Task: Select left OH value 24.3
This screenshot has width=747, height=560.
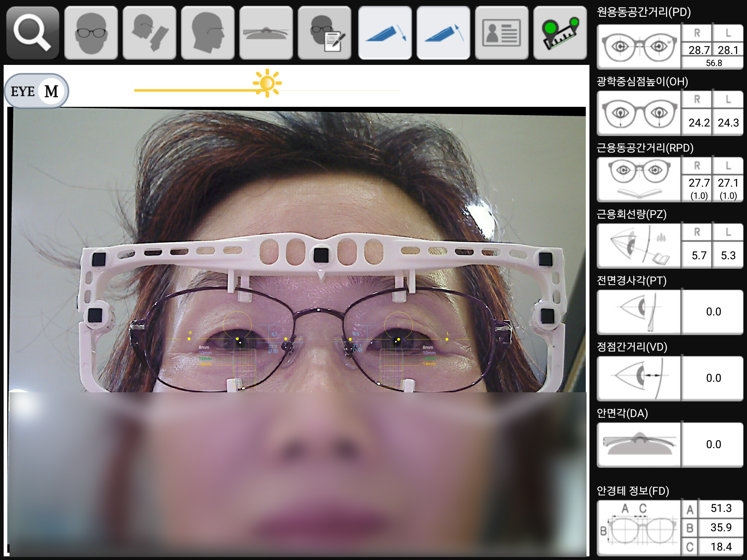Action: tap(728, 122)
